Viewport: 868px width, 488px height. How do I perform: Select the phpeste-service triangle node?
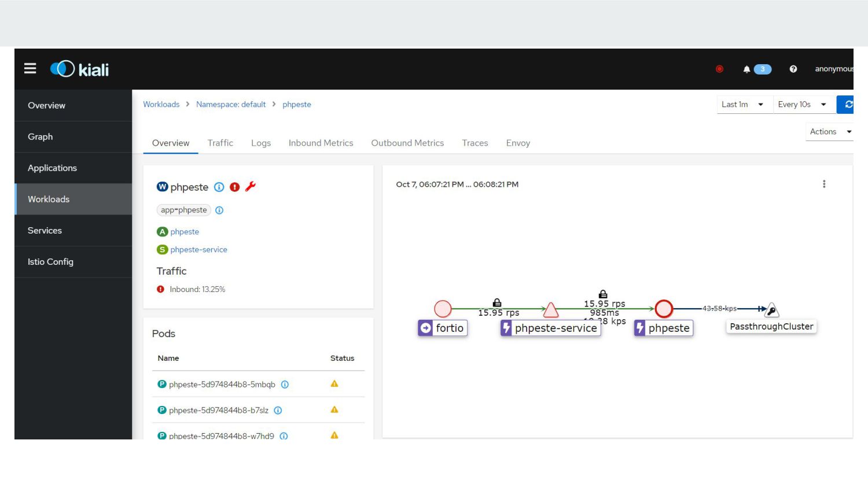551,310
